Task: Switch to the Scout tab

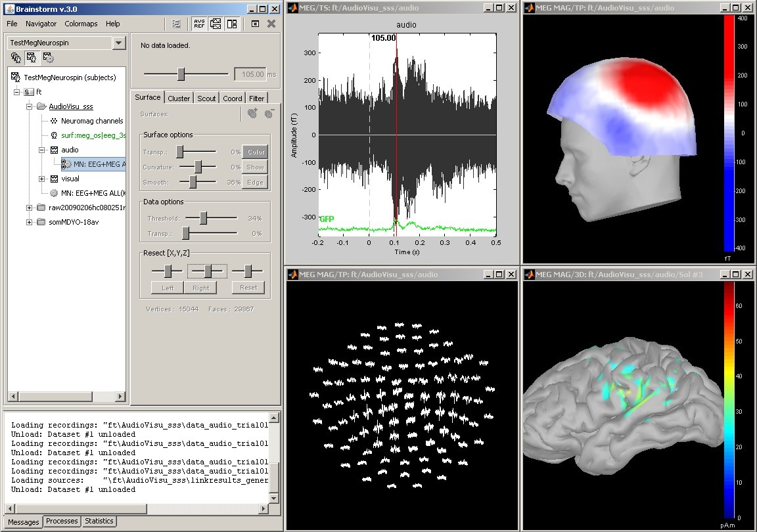Action: coord(206,99)
